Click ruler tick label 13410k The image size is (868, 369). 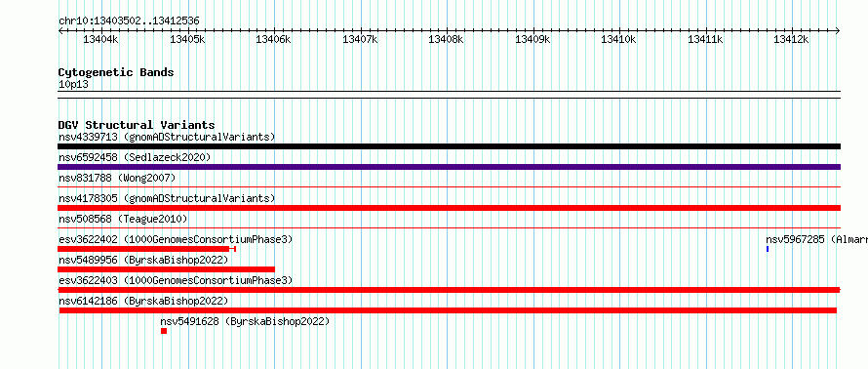pos(619,39)
